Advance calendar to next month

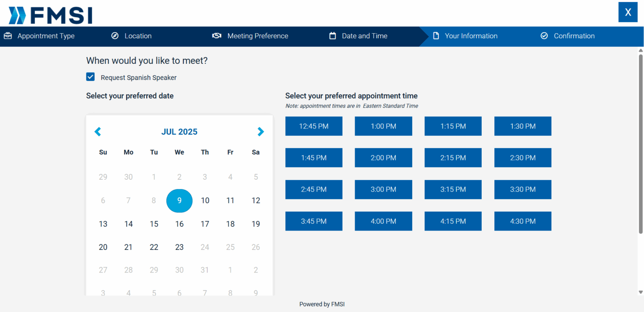tap(260, 132)
